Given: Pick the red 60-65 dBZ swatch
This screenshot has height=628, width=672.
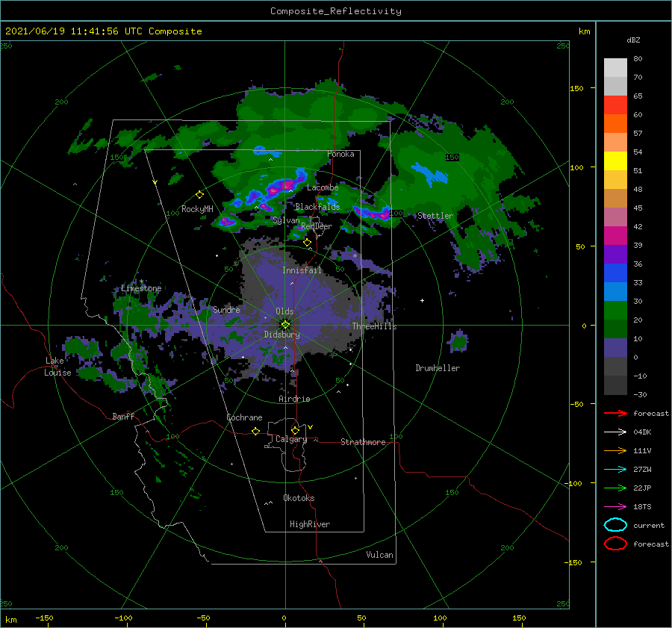Looking at the screenshot, I should click(615, 105).
